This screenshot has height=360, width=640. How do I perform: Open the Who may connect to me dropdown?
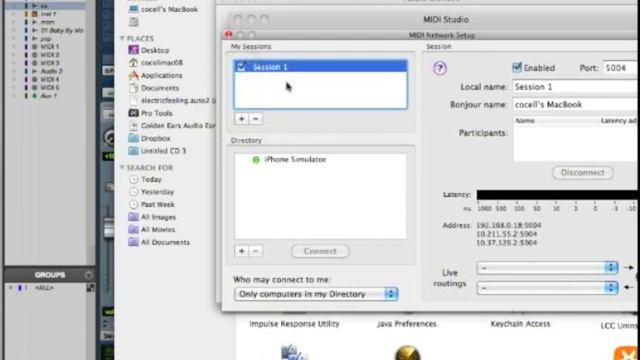(x=316, y=294)
